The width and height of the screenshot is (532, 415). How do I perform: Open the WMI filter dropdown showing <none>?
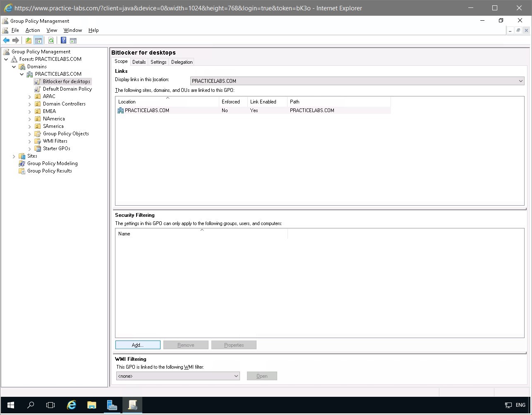(237, 376)
